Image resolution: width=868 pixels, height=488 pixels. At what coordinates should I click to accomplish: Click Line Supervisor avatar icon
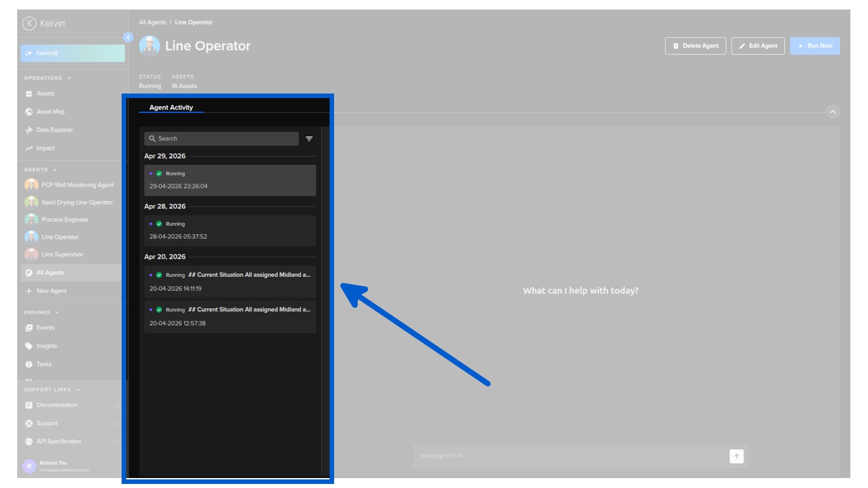[x=31, y=254]
